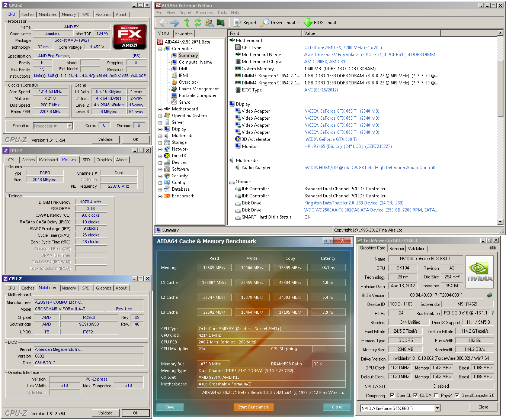The height and width of the screenshot is (420, 506).
Task: Switch to Sensors tab in GPU-Z
Action: 397,249
